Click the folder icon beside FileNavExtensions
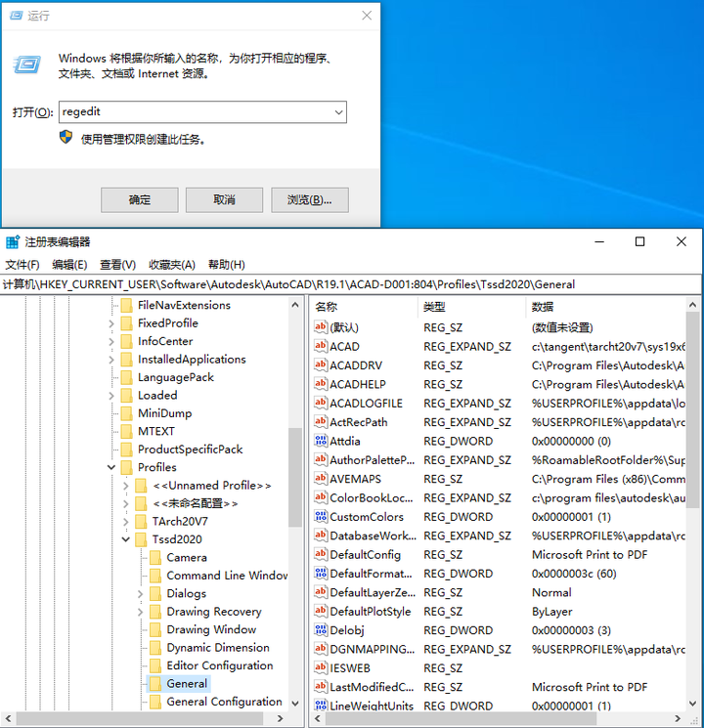704x728 pixels. [126, 305]
